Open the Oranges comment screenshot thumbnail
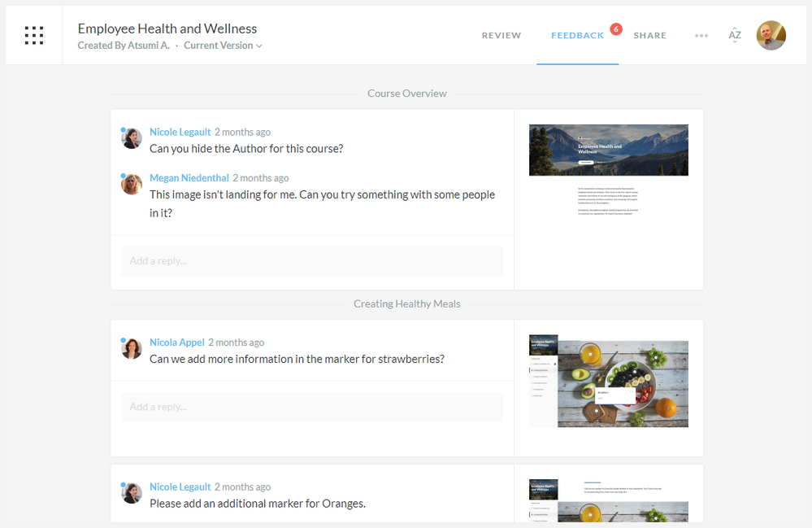The image size is (812, 528). pos(609,500)
